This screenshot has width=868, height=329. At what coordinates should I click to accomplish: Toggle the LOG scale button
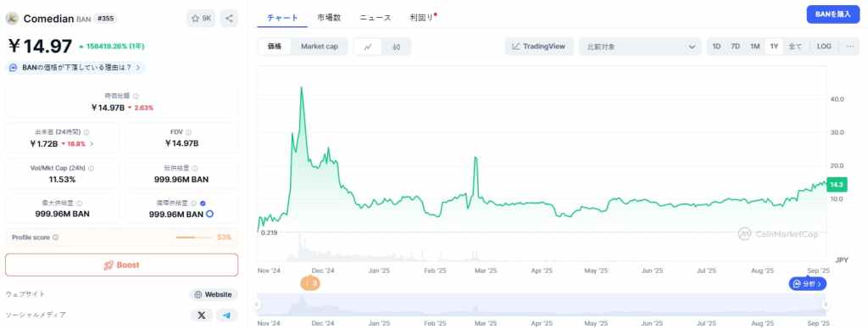pos(824,47)
